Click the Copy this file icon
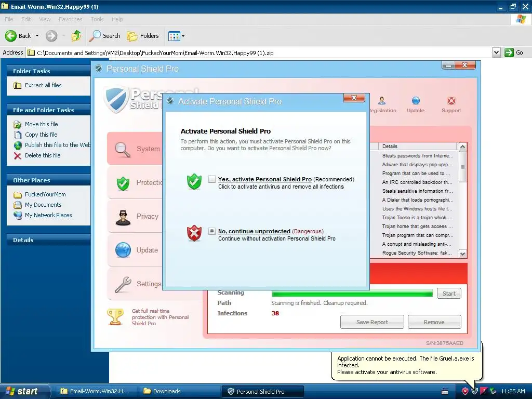532x399 pixels. coord(17,135)
